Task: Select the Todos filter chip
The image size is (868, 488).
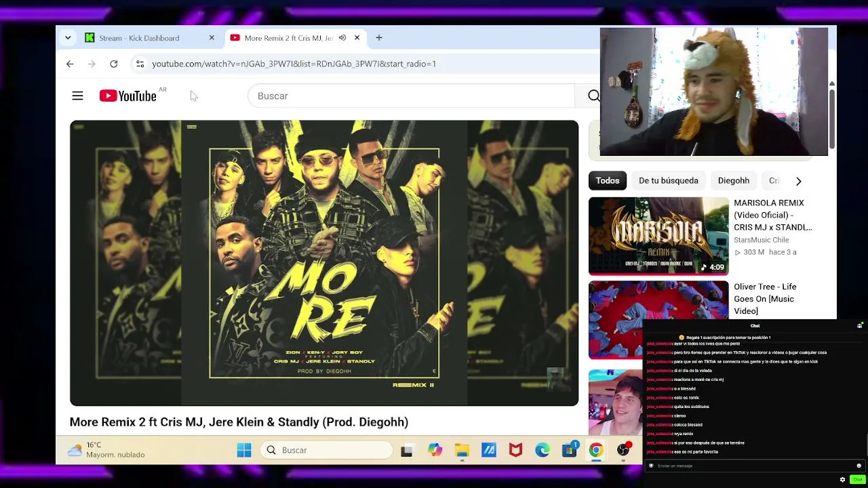Action: pos(608,181)
